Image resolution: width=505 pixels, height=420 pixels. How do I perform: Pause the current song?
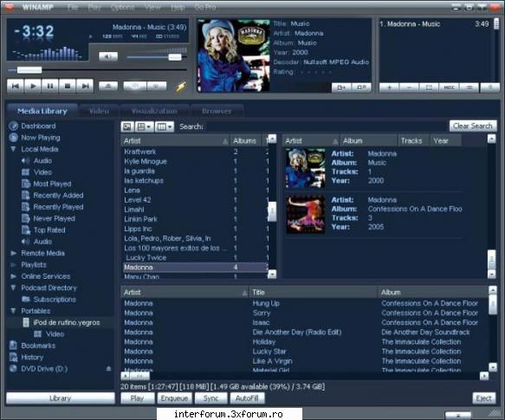click(x=50, y=86)
